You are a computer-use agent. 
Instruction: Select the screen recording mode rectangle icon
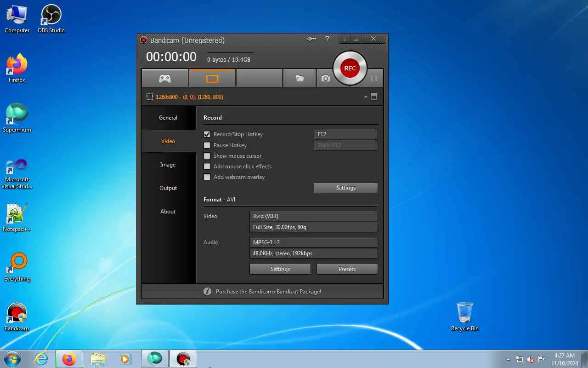coord(212,78)
